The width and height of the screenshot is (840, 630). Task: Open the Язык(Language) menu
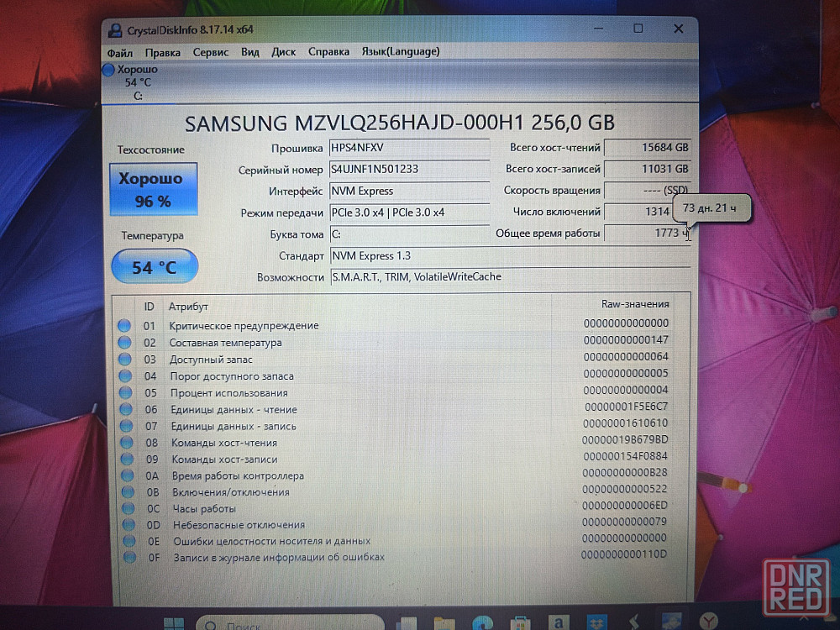pos(401,51)
